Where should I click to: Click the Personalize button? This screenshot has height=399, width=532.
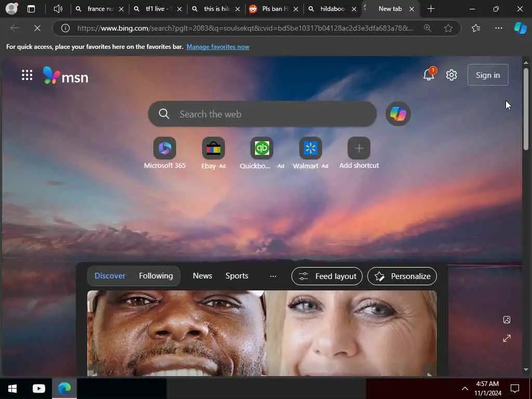click(402, 276)
